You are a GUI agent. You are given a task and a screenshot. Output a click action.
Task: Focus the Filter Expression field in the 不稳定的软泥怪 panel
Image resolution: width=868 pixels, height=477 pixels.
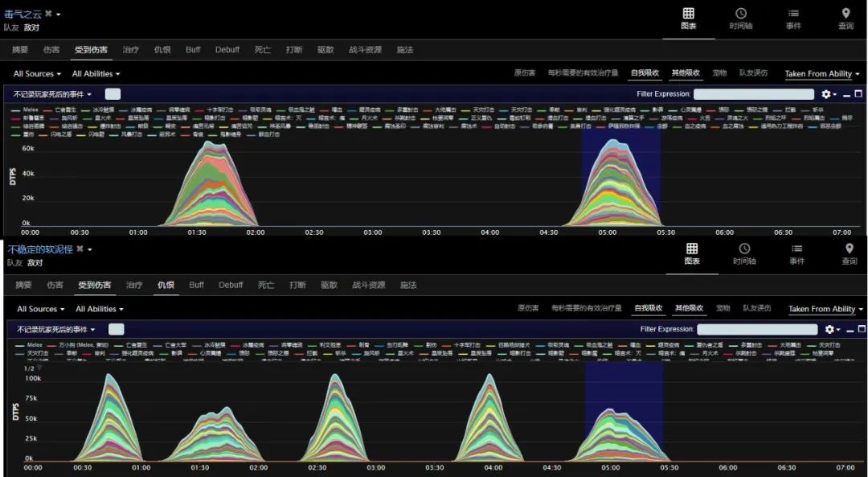(757, 329)
